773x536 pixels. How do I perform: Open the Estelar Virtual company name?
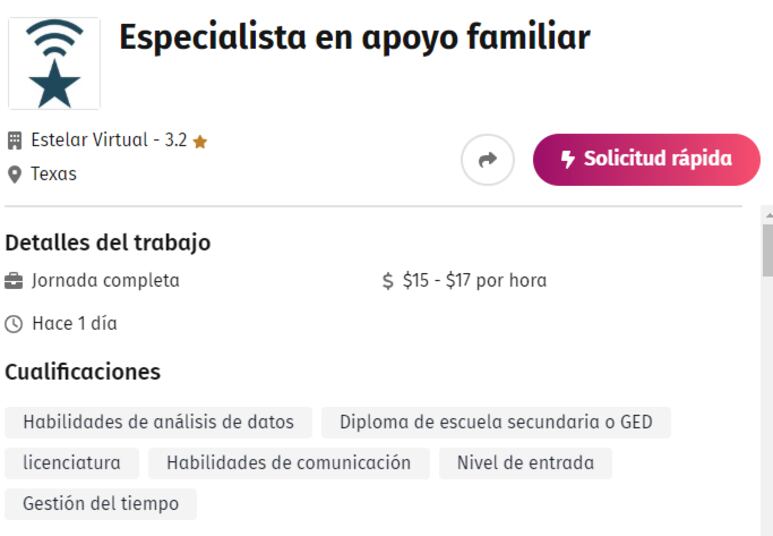(89, 140)
